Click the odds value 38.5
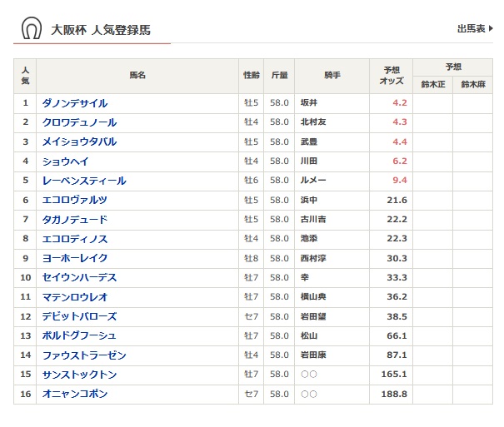The width and height of the screenshot is (504, 427). [397, 316]
